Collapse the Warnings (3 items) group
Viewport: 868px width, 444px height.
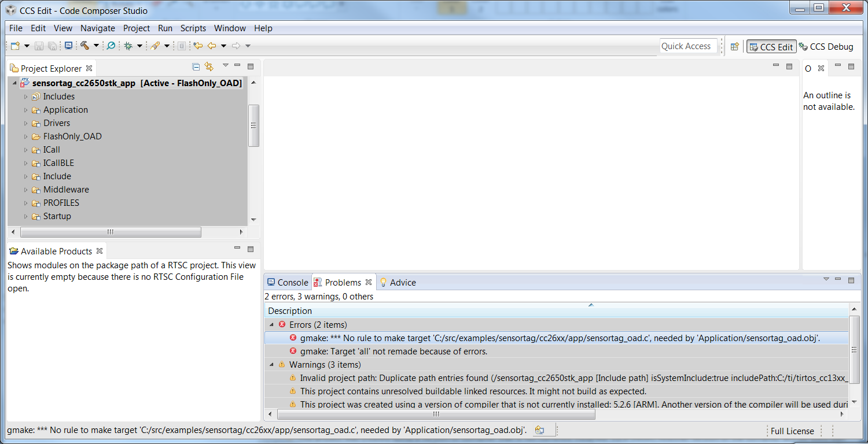click(x=271, y=365)
